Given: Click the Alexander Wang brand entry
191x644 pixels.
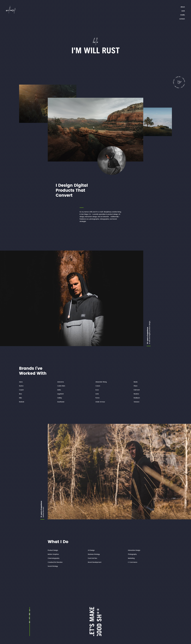Looking at the screenshot, I should point(101,382).
